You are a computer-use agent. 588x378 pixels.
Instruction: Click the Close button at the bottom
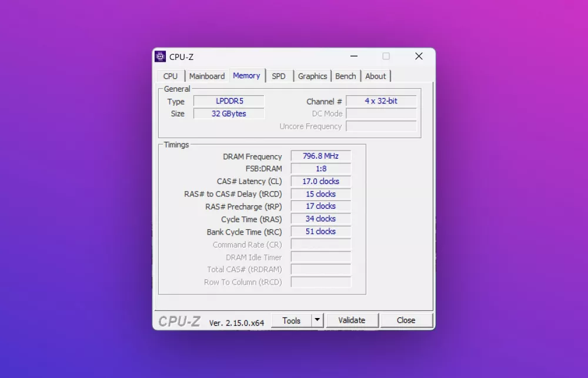(406, 320)
